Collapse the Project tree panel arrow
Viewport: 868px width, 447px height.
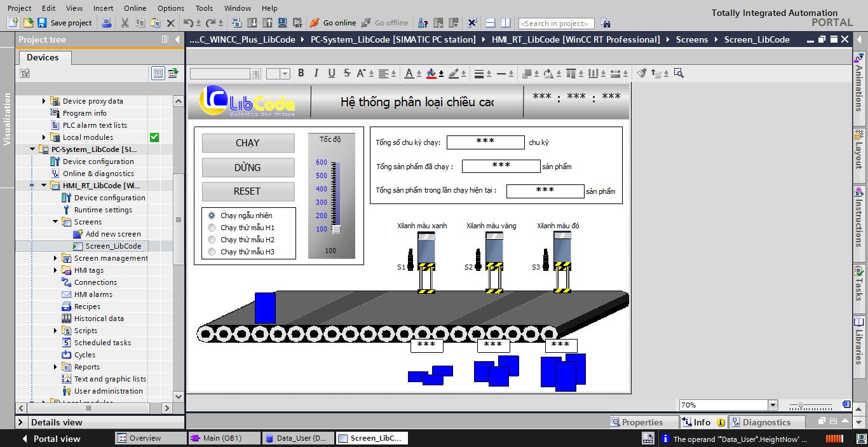177,39
